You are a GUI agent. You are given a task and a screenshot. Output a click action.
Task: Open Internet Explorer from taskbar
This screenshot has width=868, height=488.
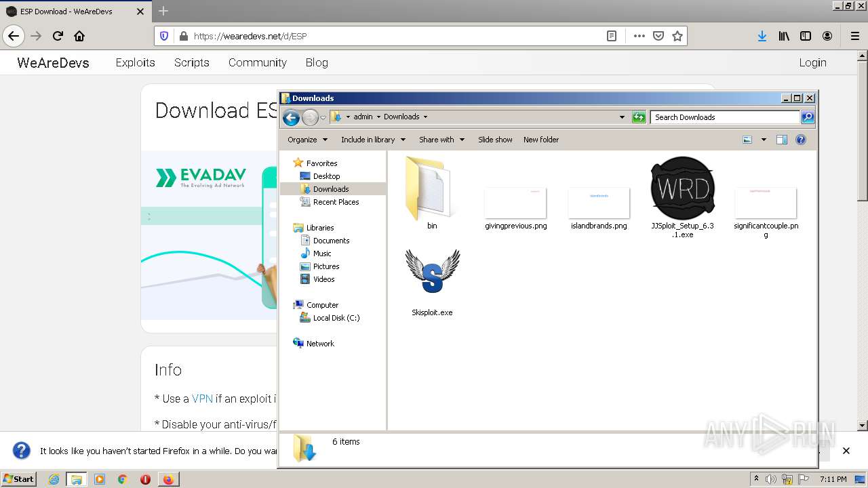click(x=54, y=479)
